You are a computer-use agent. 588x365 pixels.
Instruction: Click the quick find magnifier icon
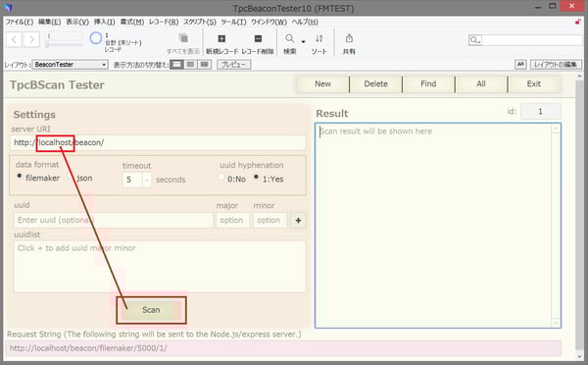pyautogui.click(x=474, y=40)
